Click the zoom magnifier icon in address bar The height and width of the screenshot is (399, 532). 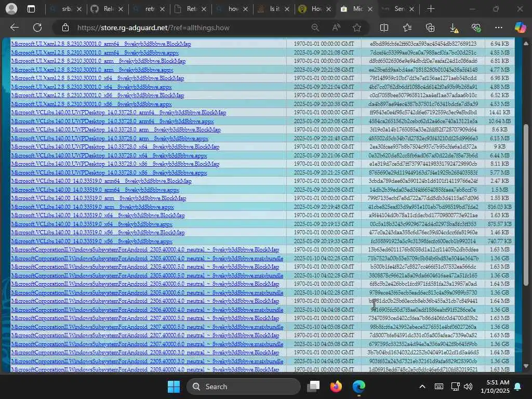[x=315, y=28]
